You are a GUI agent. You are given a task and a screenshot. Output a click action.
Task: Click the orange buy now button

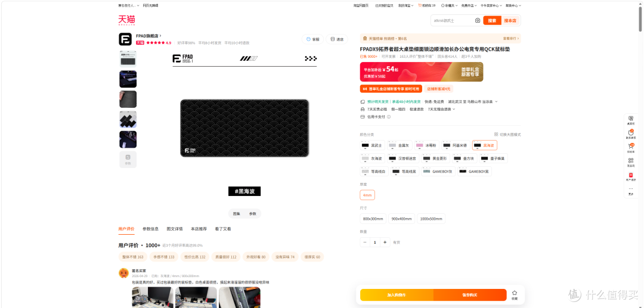tap(470, 295)
